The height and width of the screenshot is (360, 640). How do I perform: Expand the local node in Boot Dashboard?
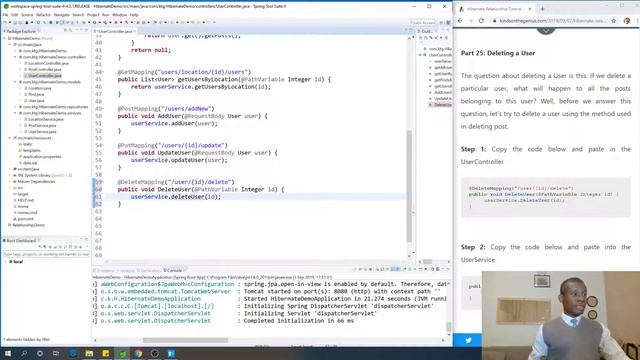point(6,262)
